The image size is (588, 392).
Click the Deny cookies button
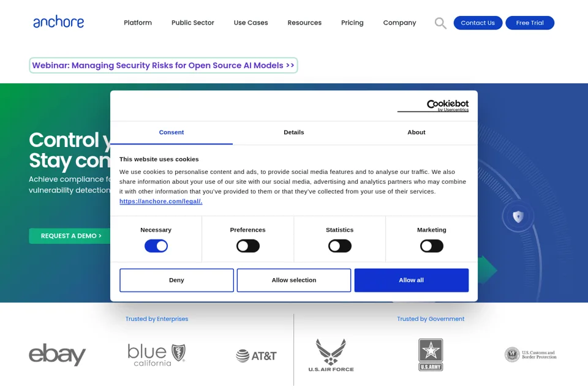click(176, 280)
